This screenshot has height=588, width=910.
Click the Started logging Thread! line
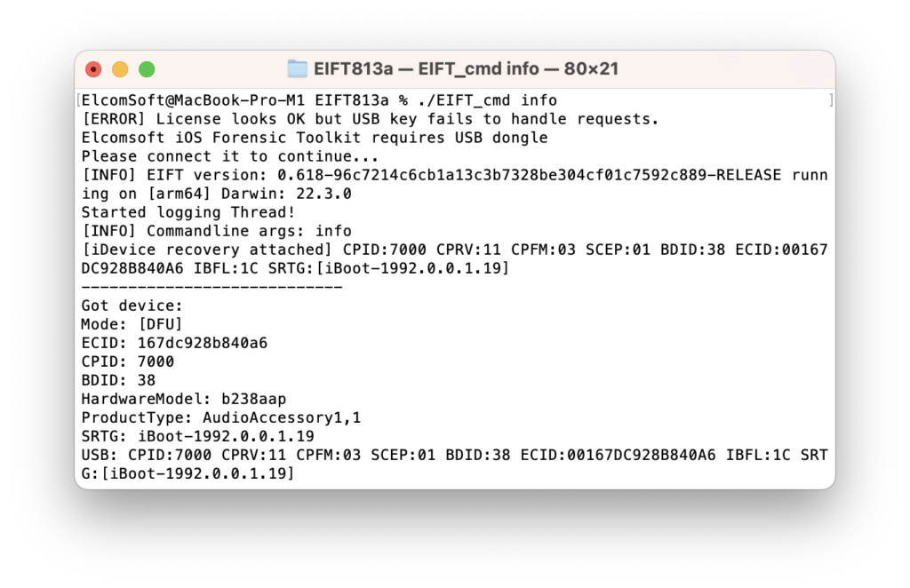(188, 212)
